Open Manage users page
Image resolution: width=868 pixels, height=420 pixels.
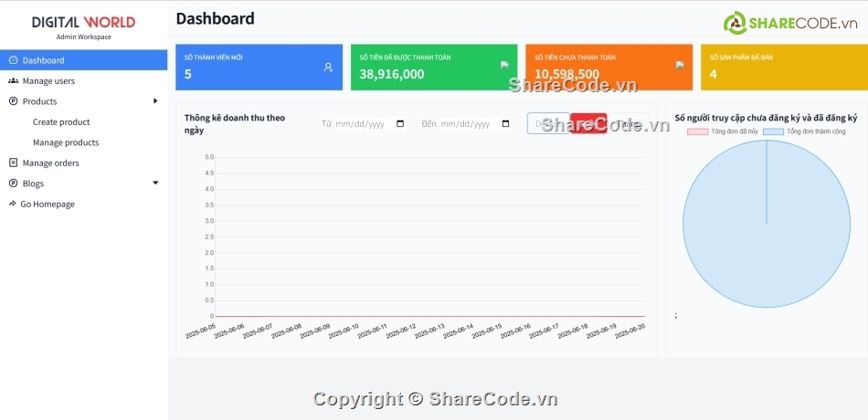[x=48, y=80]
